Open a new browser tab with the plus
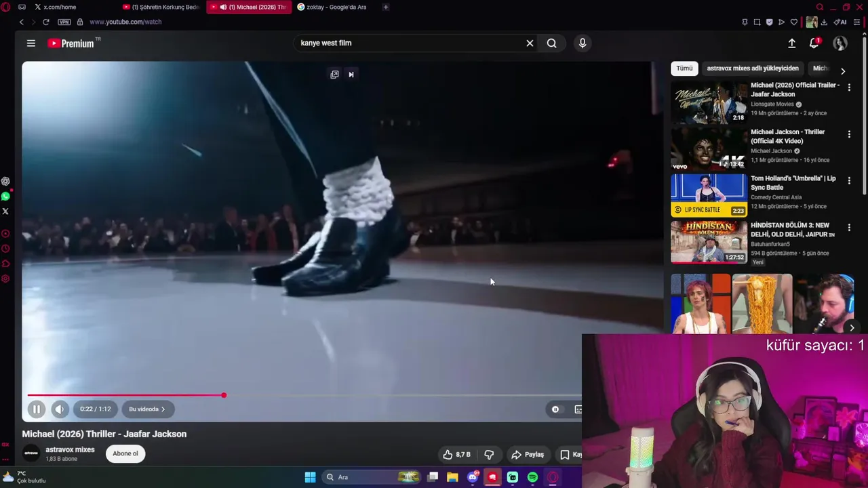 tap(386, 7)
